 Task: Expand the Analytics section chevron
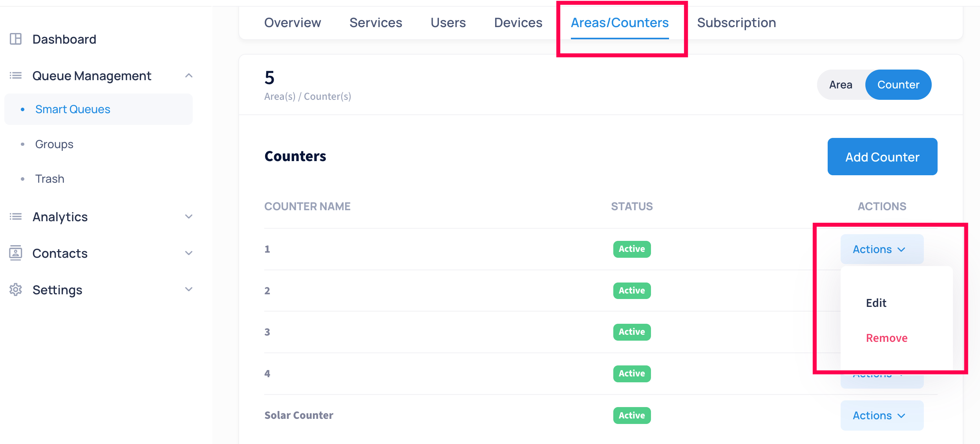(x=189, y=216)
